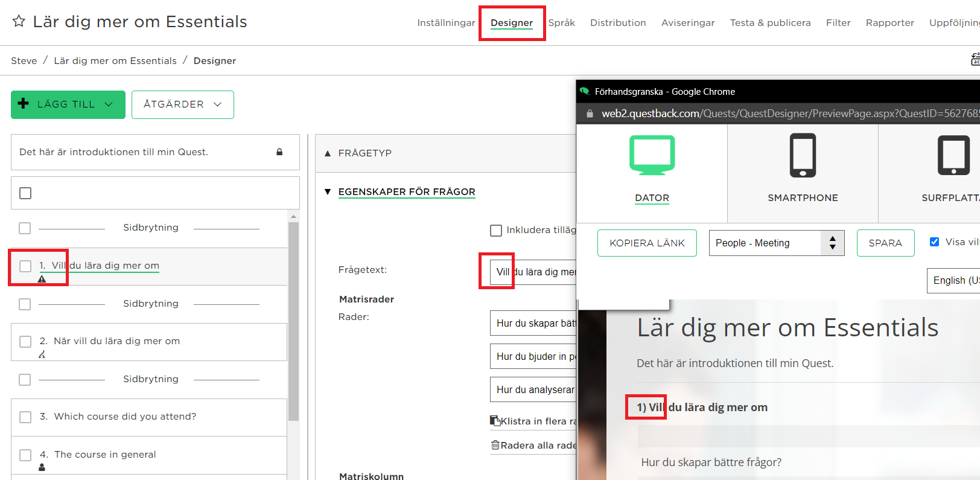Click the Hur du skapar bättre frågor row in preview

click(711, 462)
